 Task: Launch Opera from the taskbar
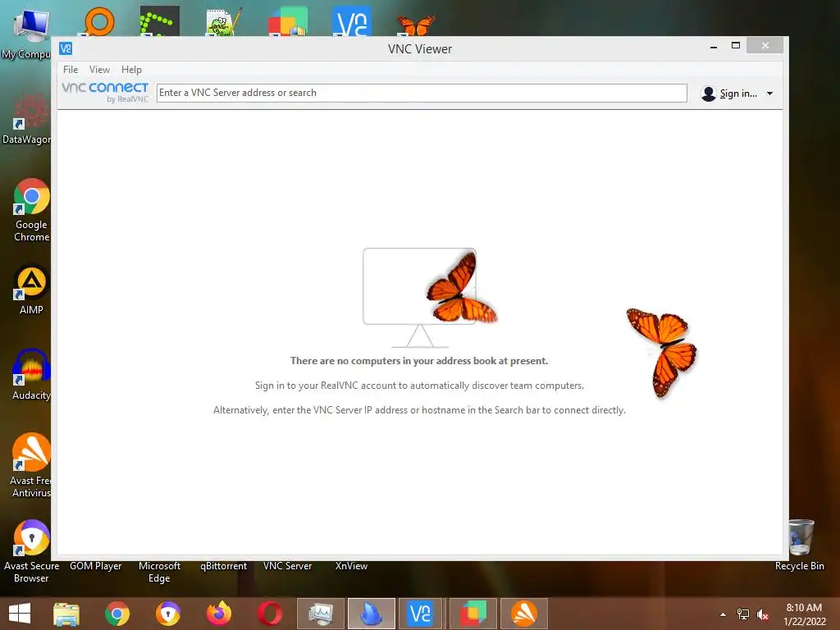click(x=269, y=614)
